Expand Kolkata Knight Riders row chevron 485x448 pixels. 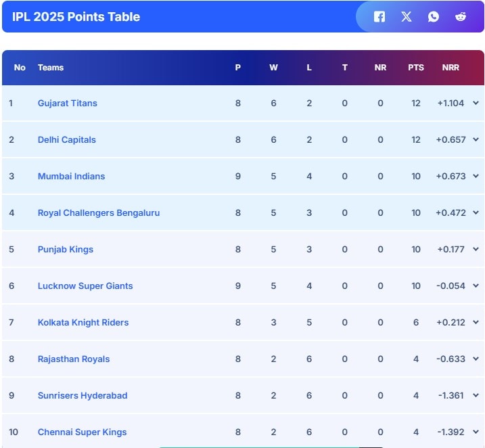click(476, 323)
